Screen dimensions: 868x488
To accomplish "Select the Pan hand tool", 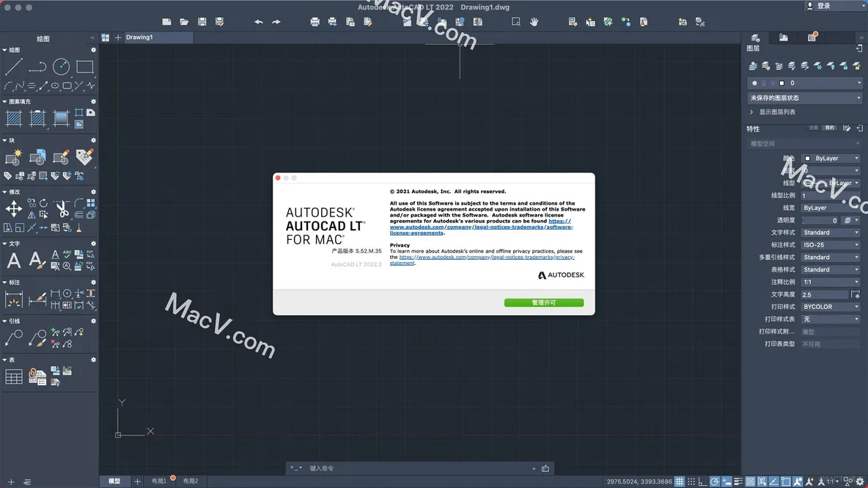I will click(534, 21).
